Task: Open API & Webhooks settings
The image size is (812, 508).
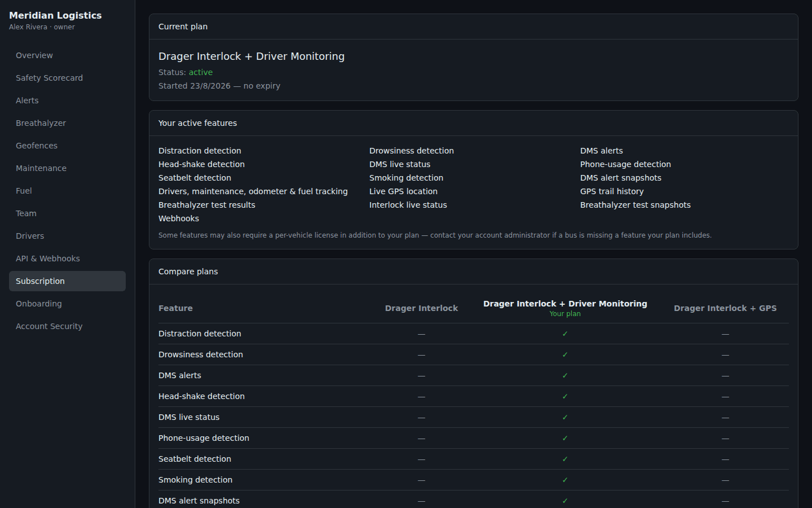Action: 67,259
